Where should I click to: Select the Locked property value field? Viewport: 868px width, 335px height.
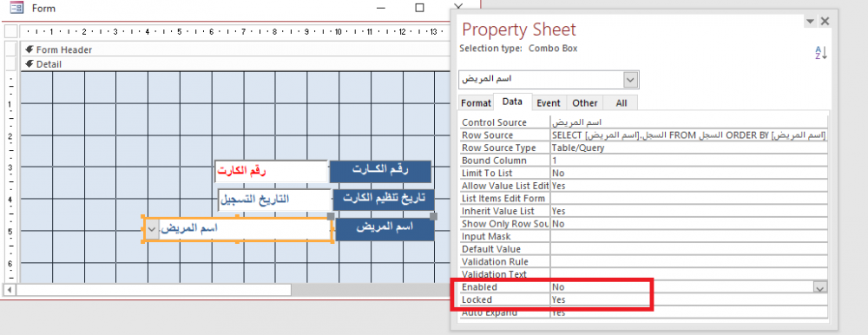[x=688, y=300]
